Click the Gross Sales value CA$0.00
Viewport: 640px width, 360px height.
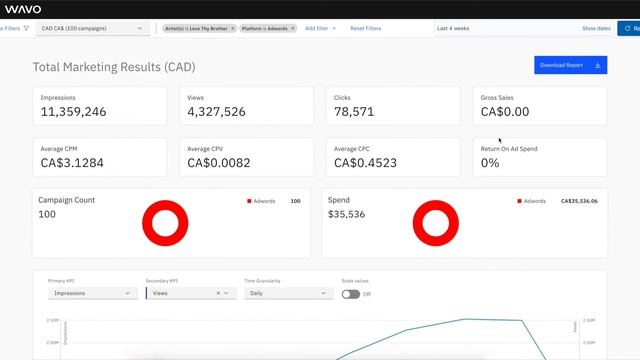tap(505, 112)
